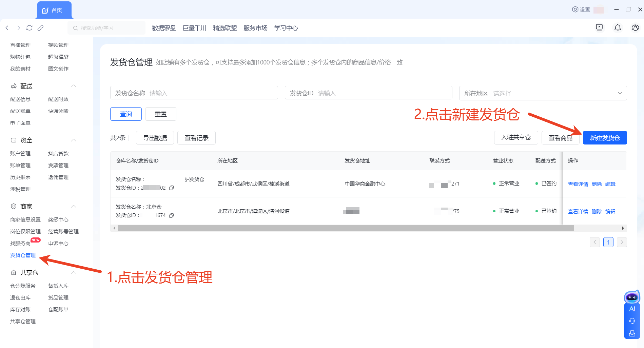Image resolution: width=644 pixels, height=348 pixels.
Task: Copy the 北京仓 warehouse ID
Action: point(172,215)
